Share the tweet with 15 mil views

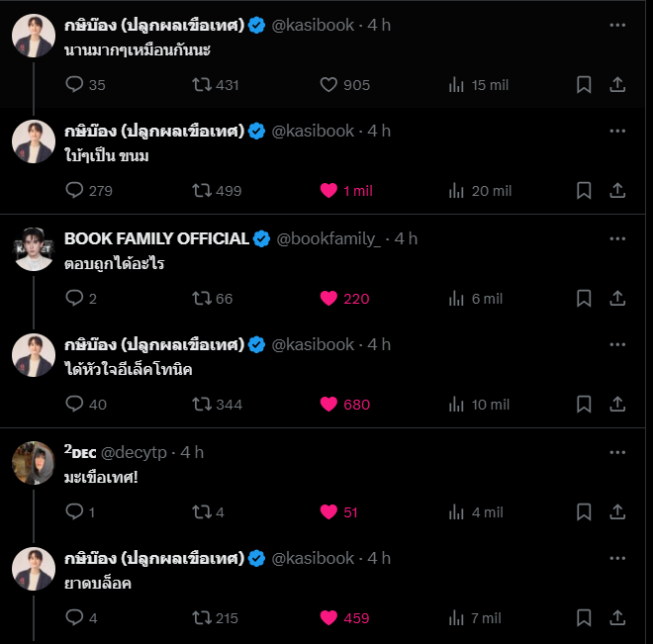coord(617,85)
